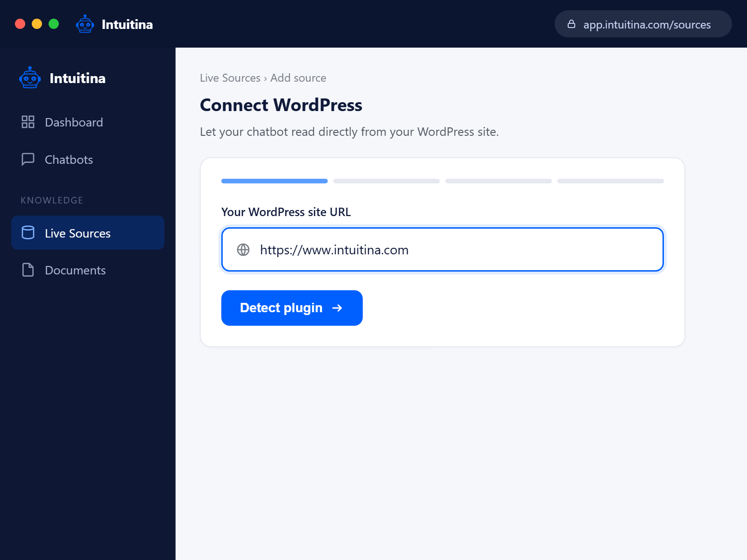The width and height of the screenshot is (747, 560).
Task: Click the Live Sources database icon
Action: click(x=28, y=233)
